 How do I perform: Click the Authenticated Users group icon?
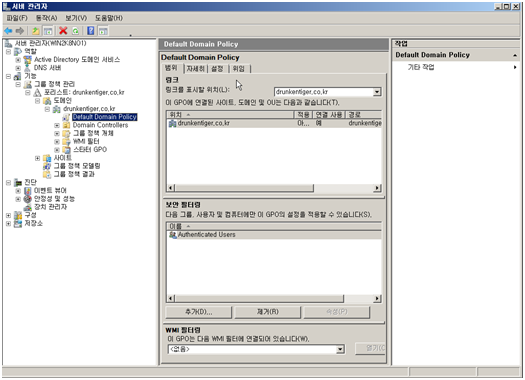coord(172,235)
